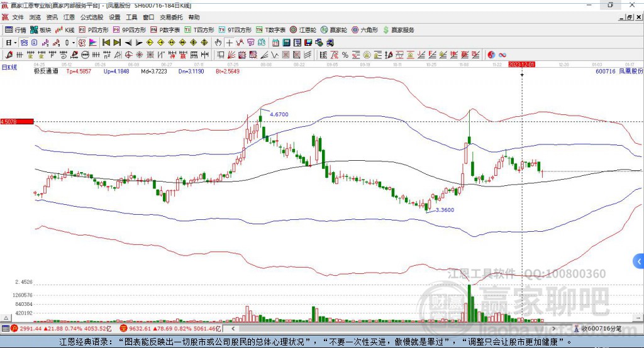Open the 窗口 menu

(148, 17)
